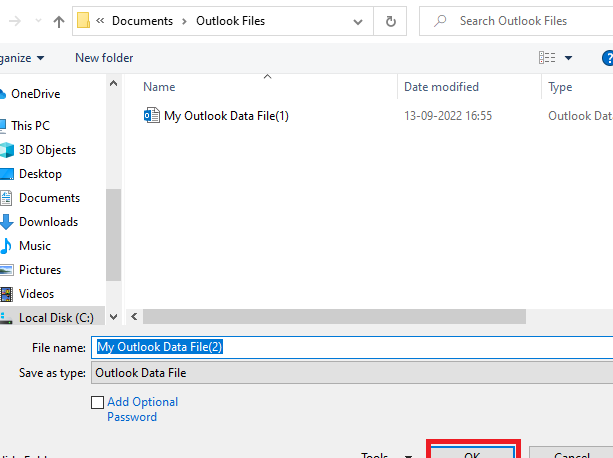Select 3D Objects folder in sidebar
This screenshot has height=458, width=613.
click(x=48, y=150)
